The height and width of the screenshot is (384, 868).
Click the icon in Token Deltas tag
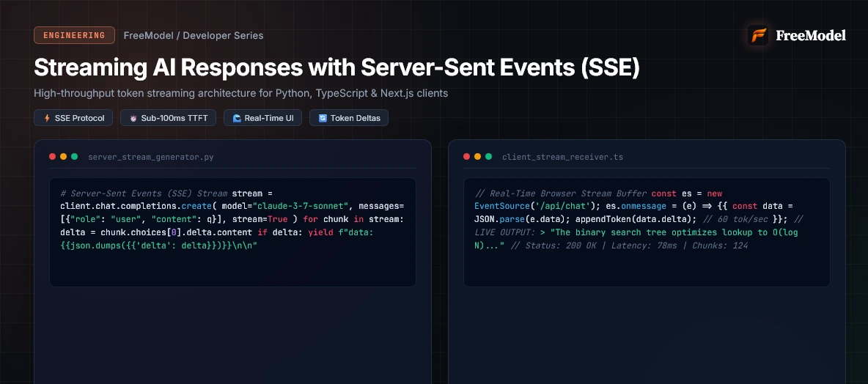coord(323,118)
